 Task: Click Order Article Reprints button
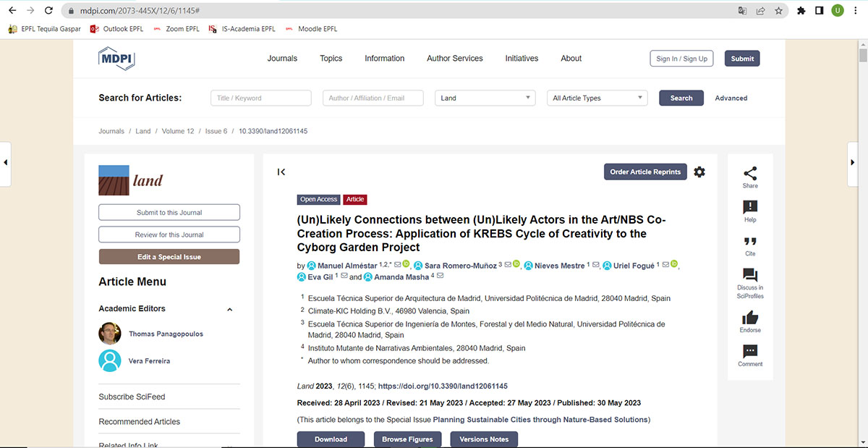(645, 172)
